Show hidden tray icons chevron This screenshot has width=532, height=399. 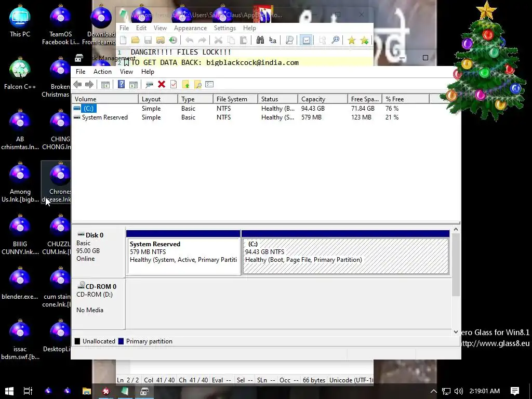click(433, 391)
